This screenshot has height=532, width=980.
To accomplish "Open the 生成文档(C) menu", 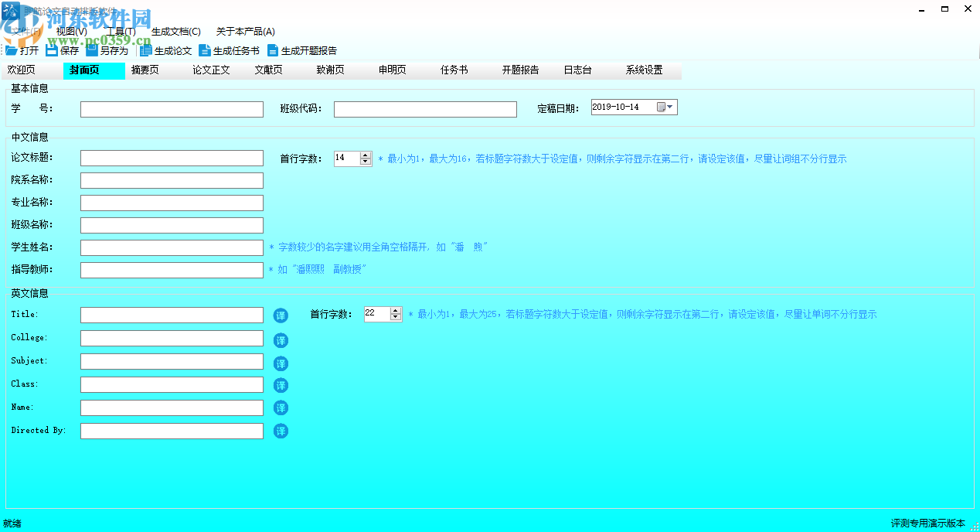I will pos(176,32).
